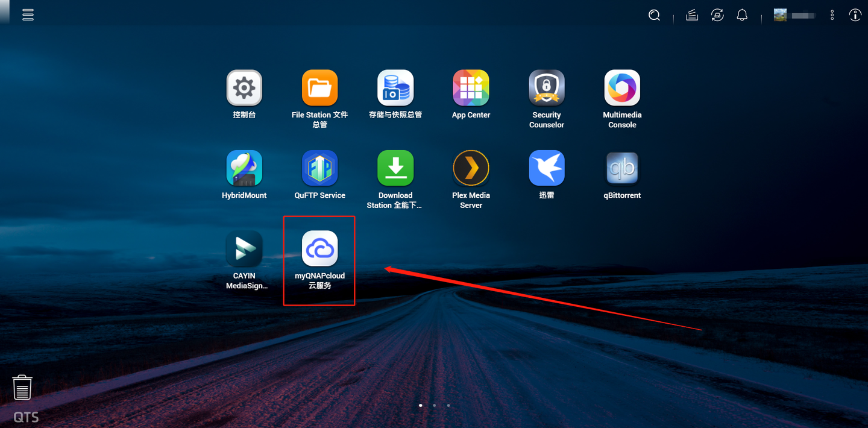868x428 pixels.
Task: Click the 'Security Counselor' label
Action: pyautogui.click(x=547, y=120)
